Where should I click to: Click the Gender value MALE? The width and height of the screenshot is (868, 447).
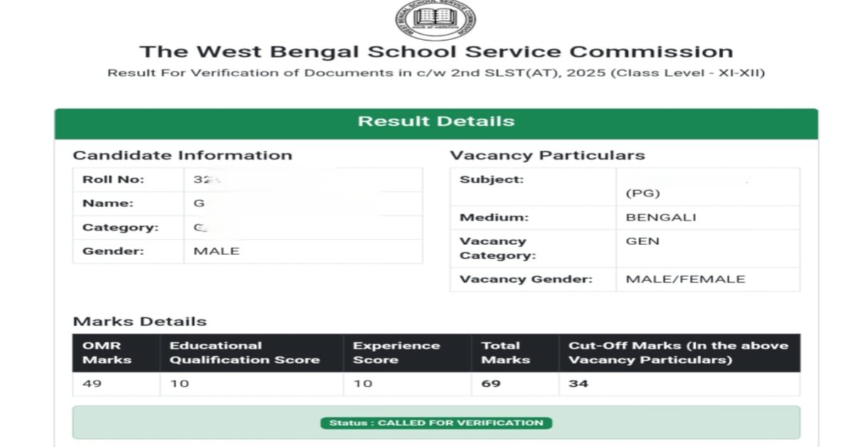pyautogui.click(x=216, y=251)
